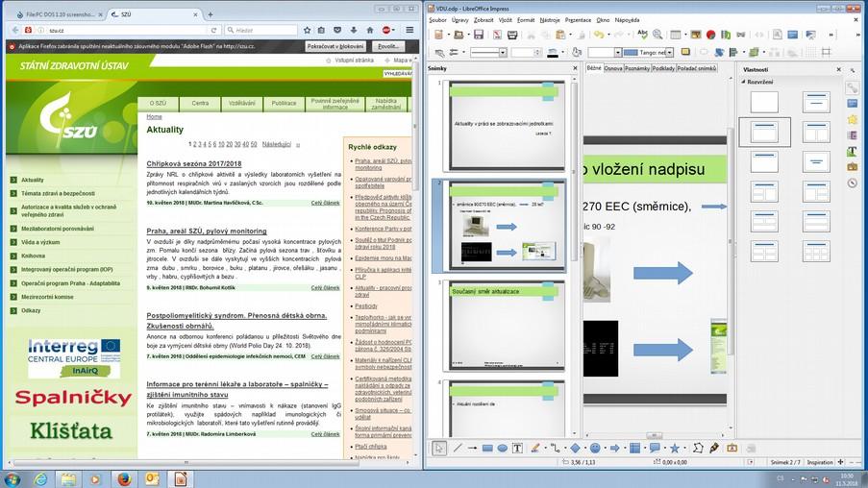Open the Undo history dropdown arrow

click(608, 35)
